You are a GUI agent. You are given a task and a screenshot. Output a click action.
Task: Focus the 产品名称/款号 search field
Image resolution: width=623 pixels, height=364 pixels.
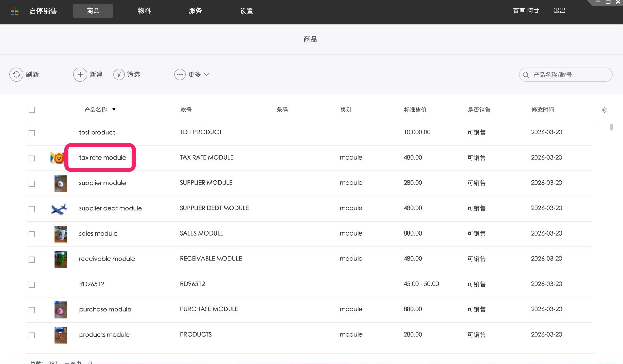(566, 75)
